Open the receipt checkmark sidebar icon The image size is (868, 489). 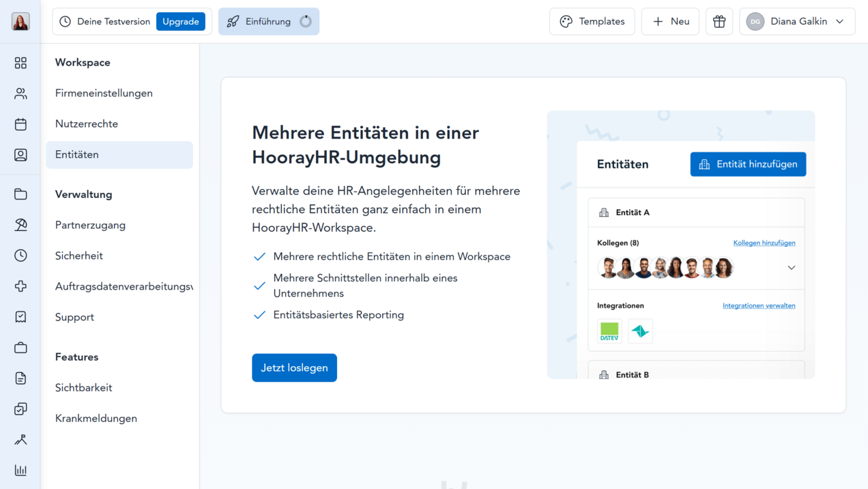[x=20, y=317]
